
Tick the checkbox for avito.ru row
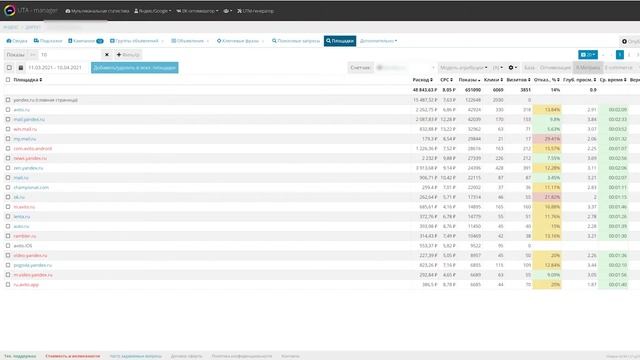(x=8, y=109)
